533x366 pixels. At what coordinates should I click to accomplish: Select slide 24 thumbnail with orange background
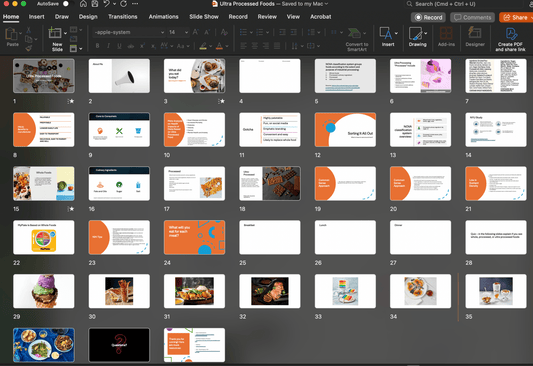tap(194, 237)
